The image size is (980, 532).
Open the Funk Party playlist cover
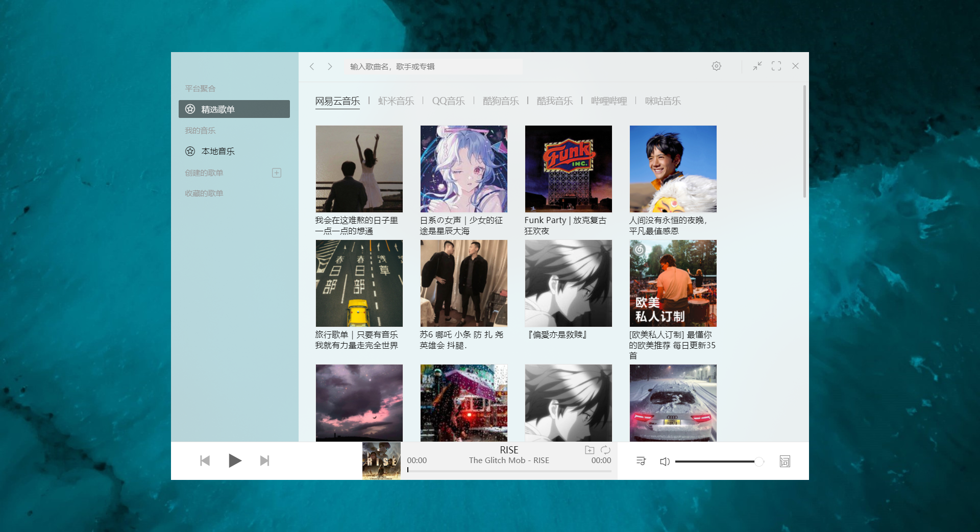pos(569,169)
